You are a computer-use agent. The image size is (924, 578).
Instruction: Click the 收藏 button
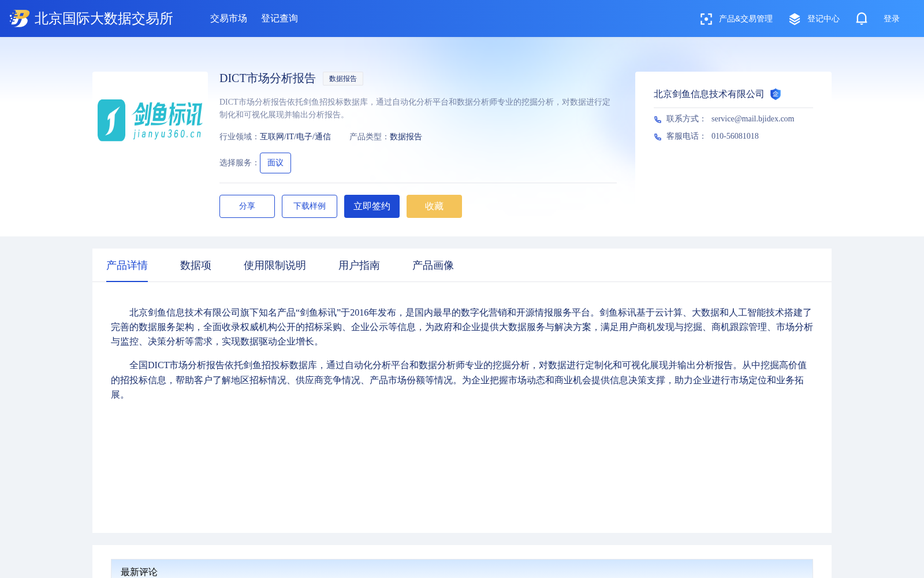click(x=434, y=206)
